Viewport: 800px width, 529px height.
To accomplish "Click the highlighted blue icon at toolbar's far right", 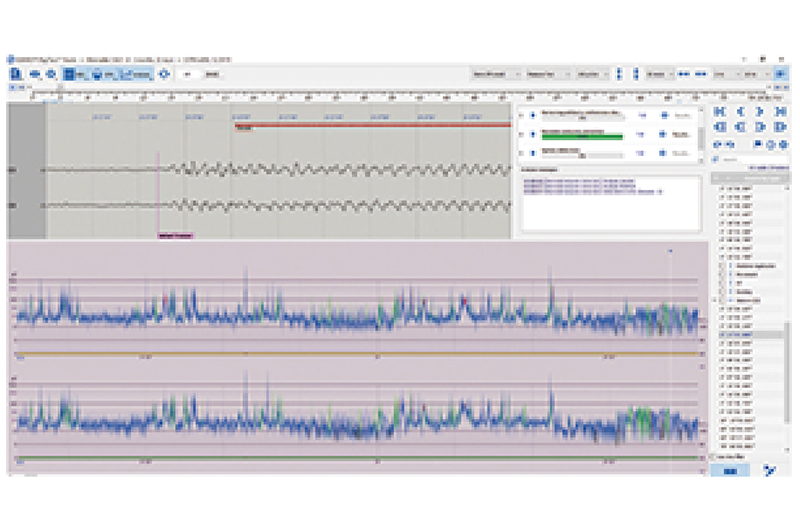I will click(x=778, y=74).
